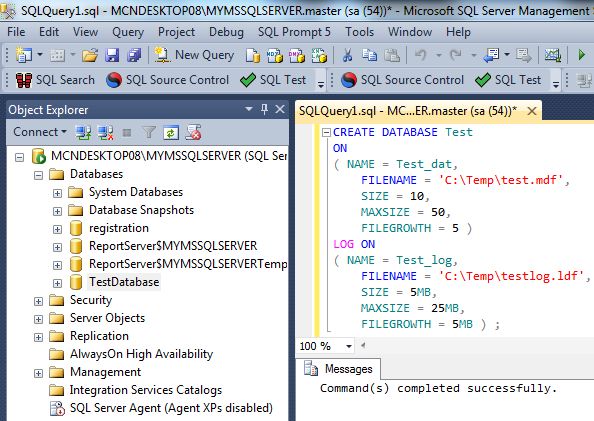The height and width of the screenshot is (421, 594).
Task: Open a file with the folder icon
Action: pyautogui.click(x=90, y=55)
